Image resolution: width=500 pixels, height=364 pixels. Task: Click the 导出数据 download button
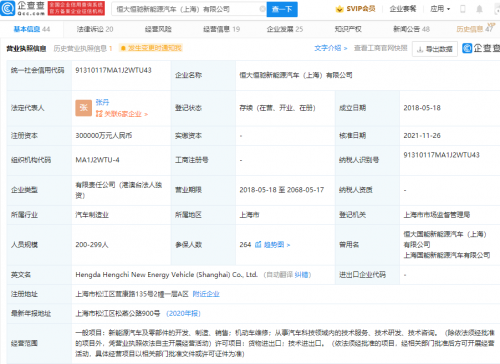coord(435,49)
